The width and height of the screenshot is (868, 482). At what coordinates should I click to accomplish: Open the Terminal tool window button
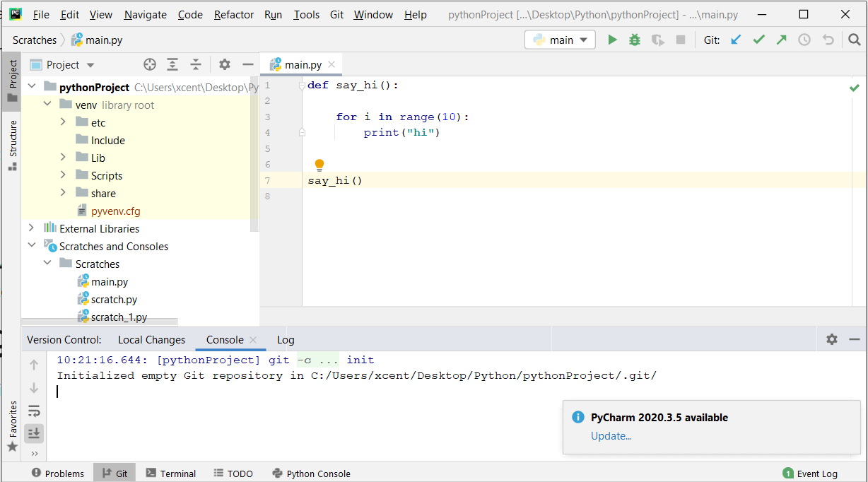170,474
